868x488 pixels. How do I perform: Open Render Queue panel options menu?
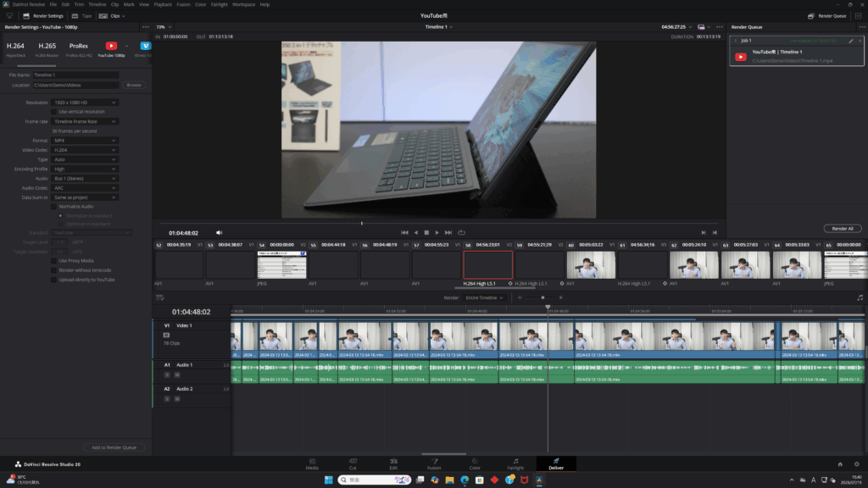pos(862,26)
